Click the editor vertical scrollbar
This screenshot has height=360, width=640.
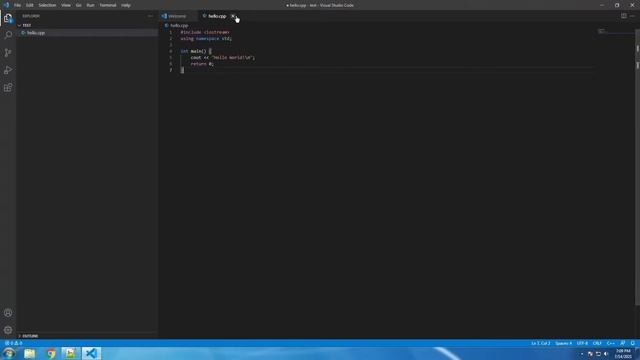point(638,167)
